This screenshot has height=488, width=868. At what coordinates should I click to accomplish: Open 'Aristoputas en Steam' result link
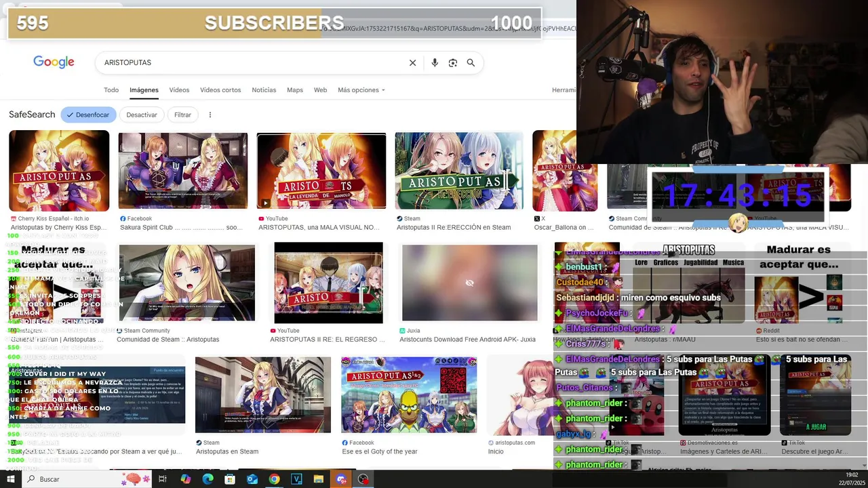(x=227, y=451)
